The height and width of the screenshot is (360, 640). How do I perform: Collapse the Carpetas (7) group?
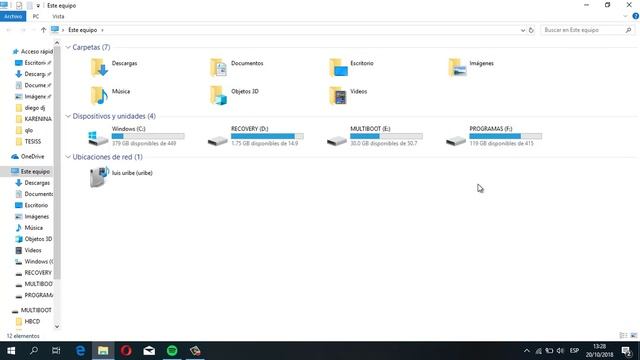(x=68, y=47)
